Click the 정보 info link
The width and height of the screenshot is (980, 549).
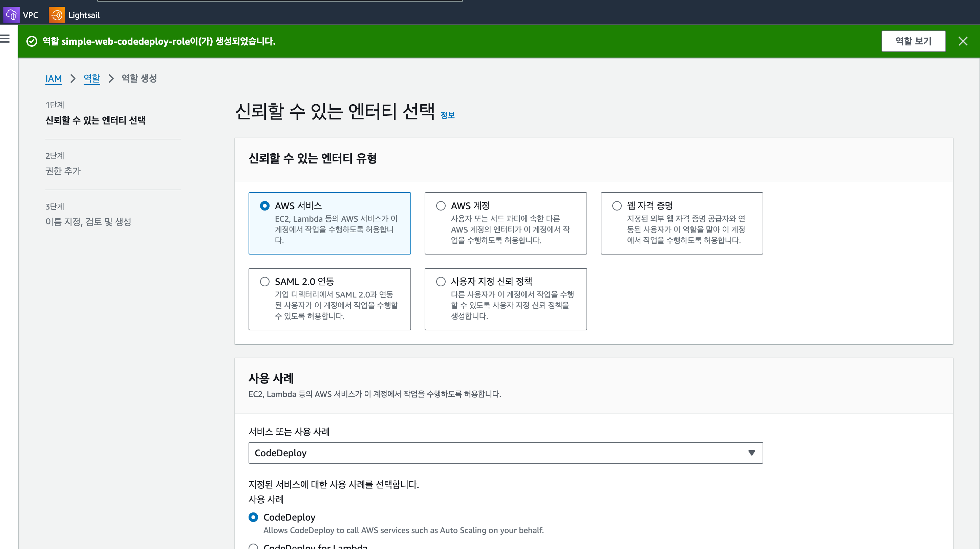coord(447,115)
